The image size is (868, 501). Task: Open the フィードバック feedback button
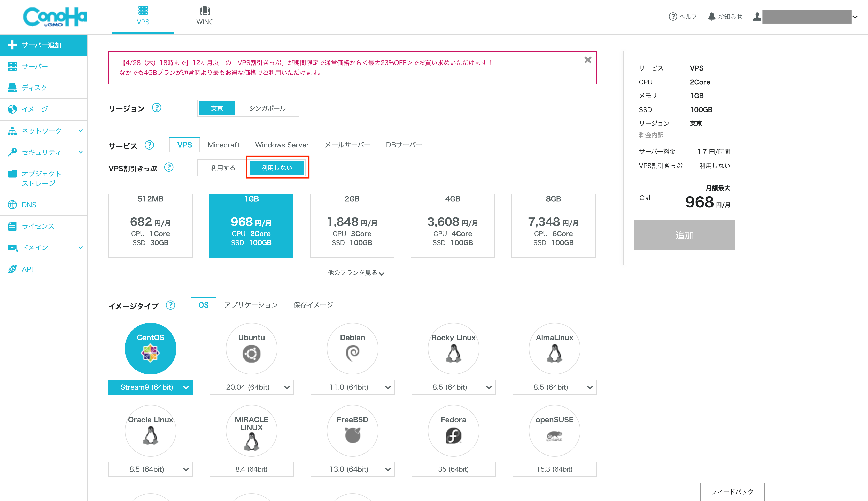[x=732, y=492]
